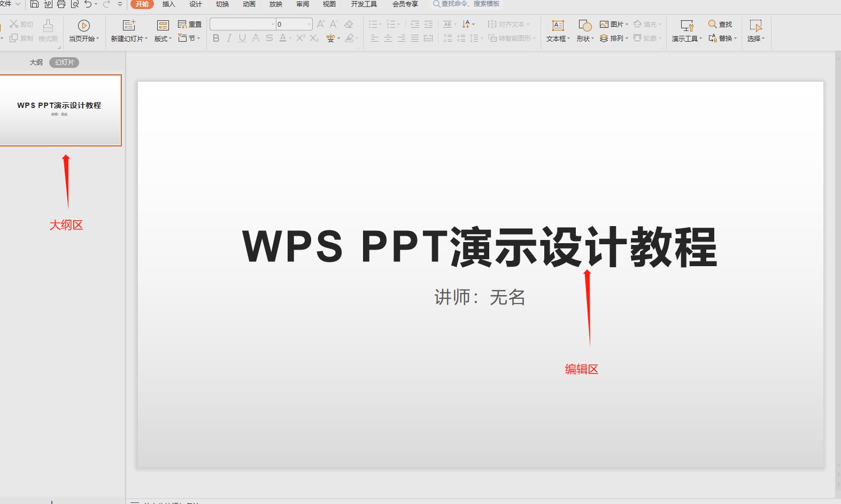This screenshot has height=504, width=841.
Task: Click the pinyin guide (wén) icon
Action: pyautogui.click(x=331, y=38)
